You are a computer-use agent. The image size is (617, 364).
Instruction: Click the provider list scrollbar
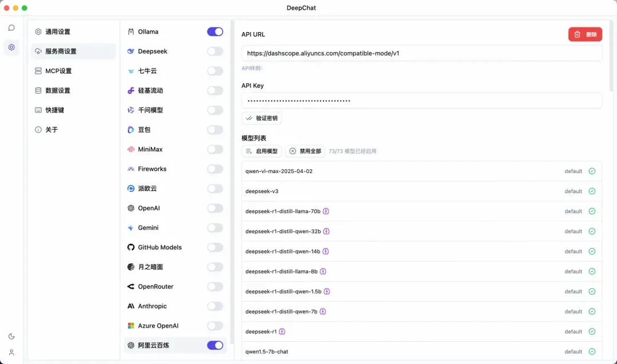tap(232, 182)
